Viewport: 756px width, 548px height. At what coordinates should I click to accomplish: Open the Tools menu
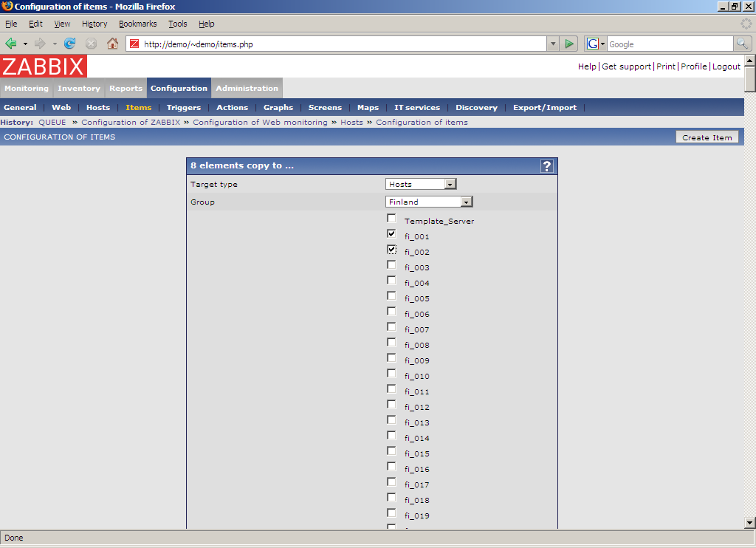pyautogui.click(x=177, y=24)
